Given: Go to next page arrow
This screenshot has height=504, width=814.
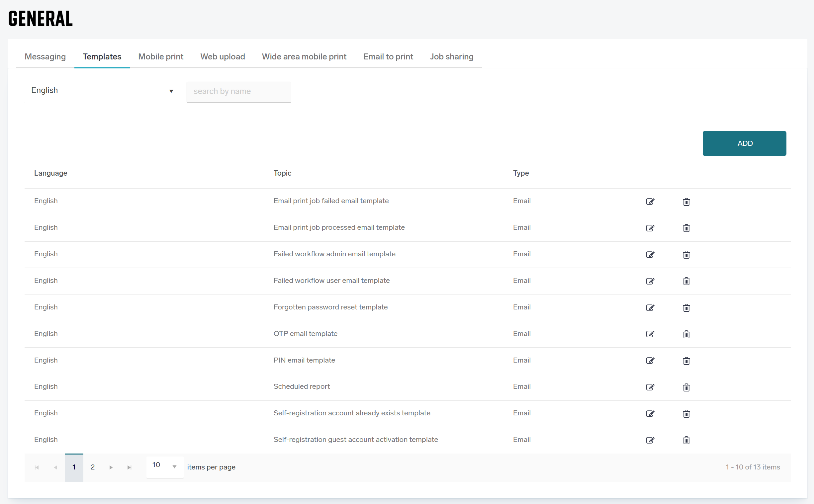Looking at the screenshot, I should (x=111, y=467).
